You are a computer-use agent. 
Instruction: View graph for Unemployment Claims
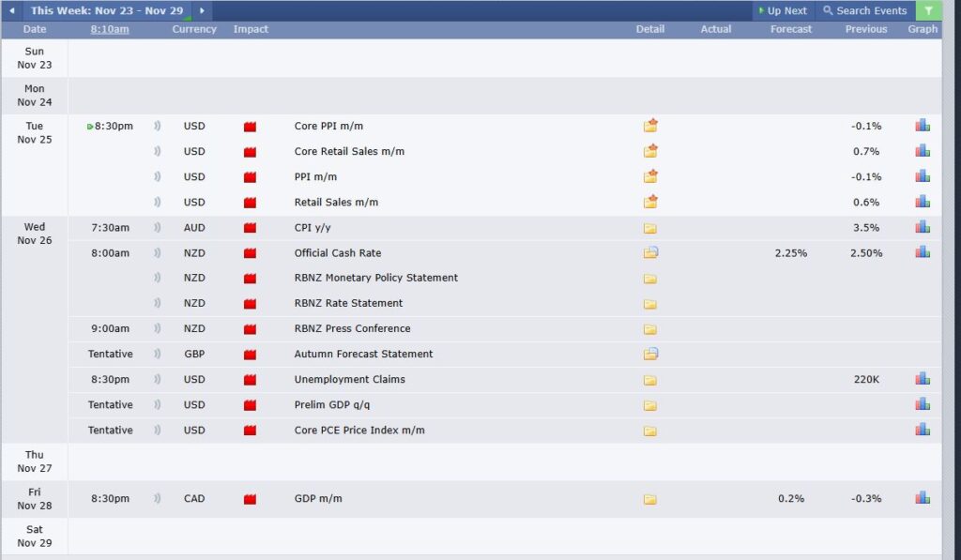pyautogui.click(x=923, y=379)
